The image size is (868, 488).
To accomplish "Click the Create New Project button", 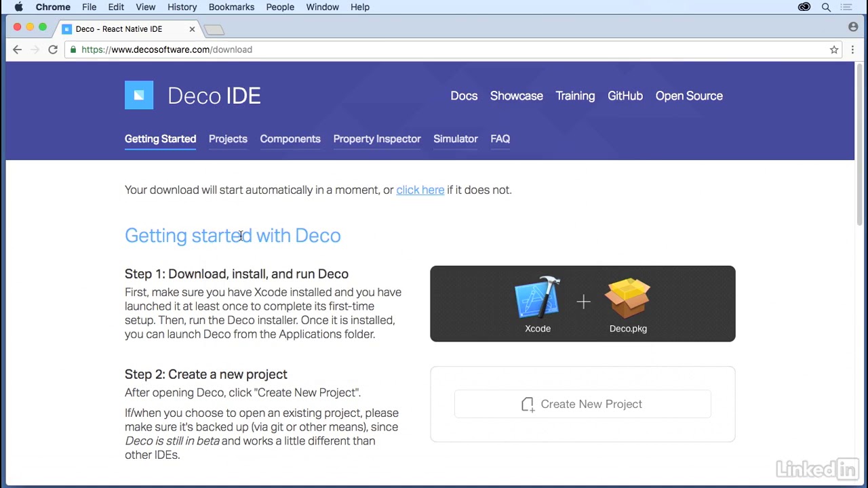I will tap(583, 404).
